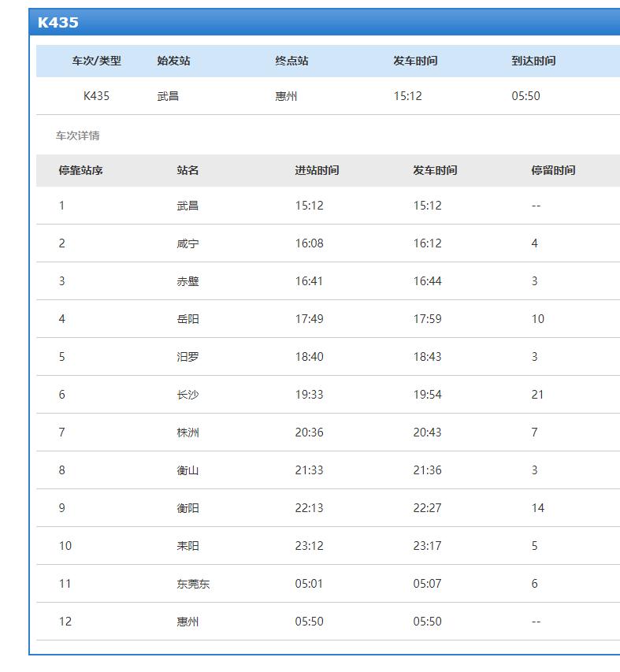This screenshot has width=620, height=672.
Task: Click the arrival time 18:40 for 汨罗
Action: click(x=310, y=357)
